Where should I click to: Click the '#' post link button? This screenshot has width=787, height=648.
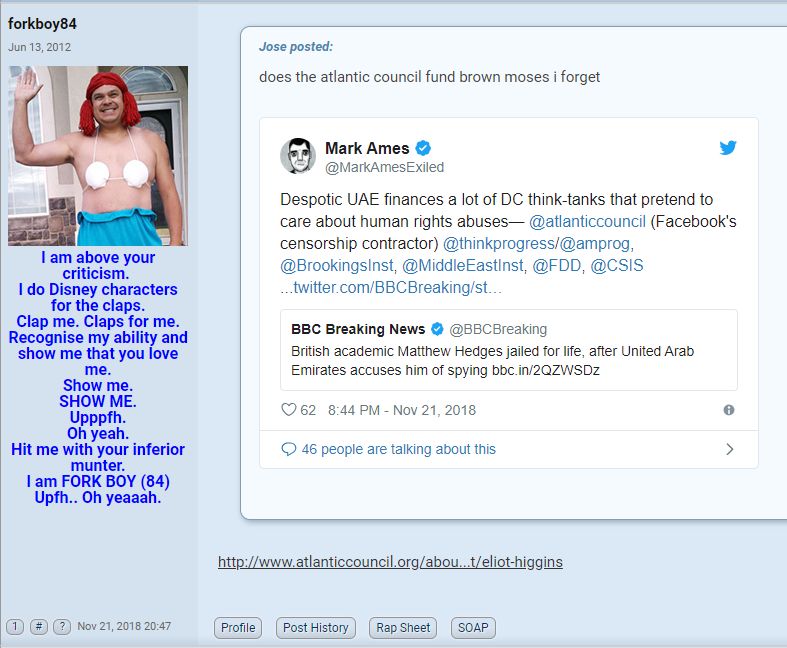39,626
